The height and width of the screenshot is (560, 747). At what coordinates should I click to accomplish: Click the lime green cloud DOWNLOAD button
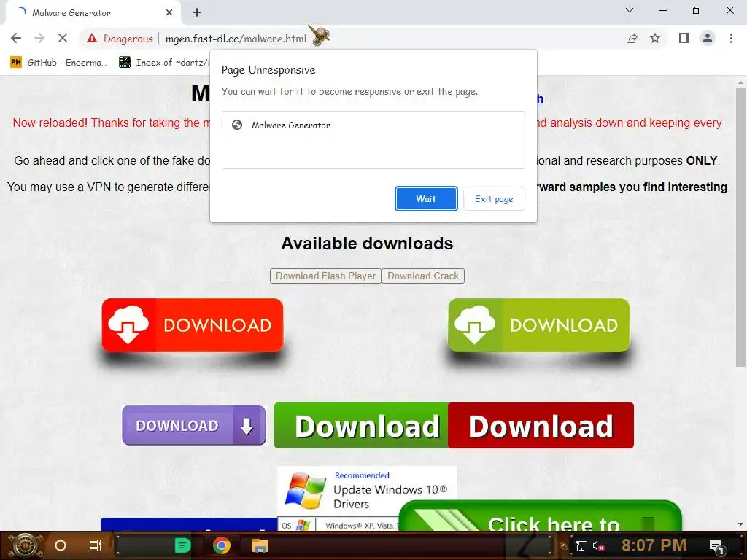[539, 325]
